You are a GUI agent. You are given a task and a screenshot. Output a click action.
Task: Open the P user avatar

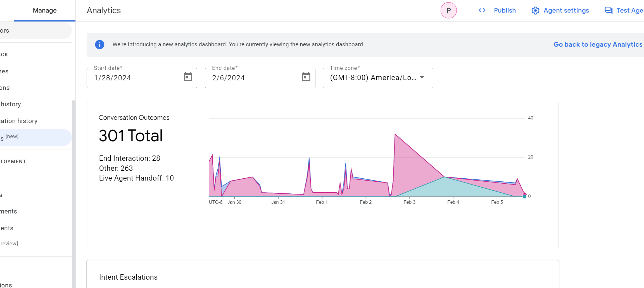tap(449, 11)
